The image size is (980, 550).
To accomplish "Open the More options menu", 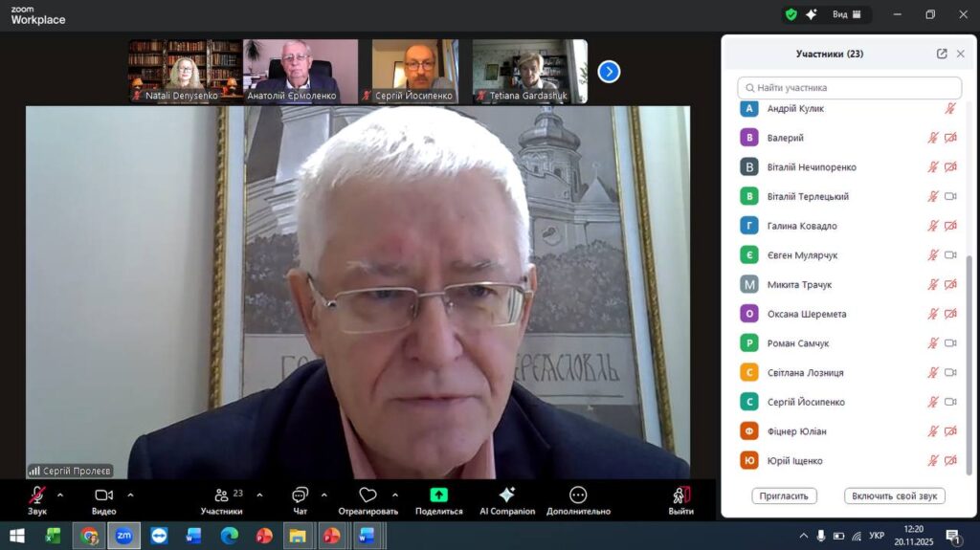I will [x=578, y=495].
